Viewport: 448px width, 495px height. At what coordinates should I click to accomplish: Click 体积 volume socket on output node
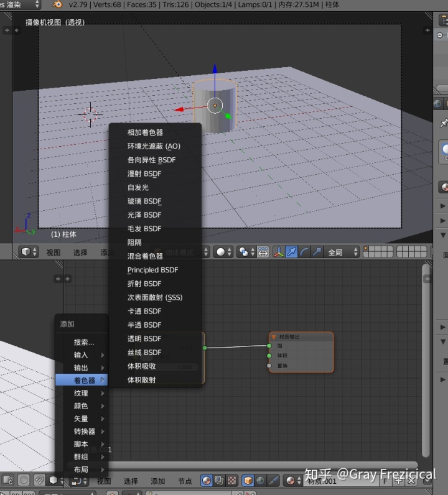(269, 356)
